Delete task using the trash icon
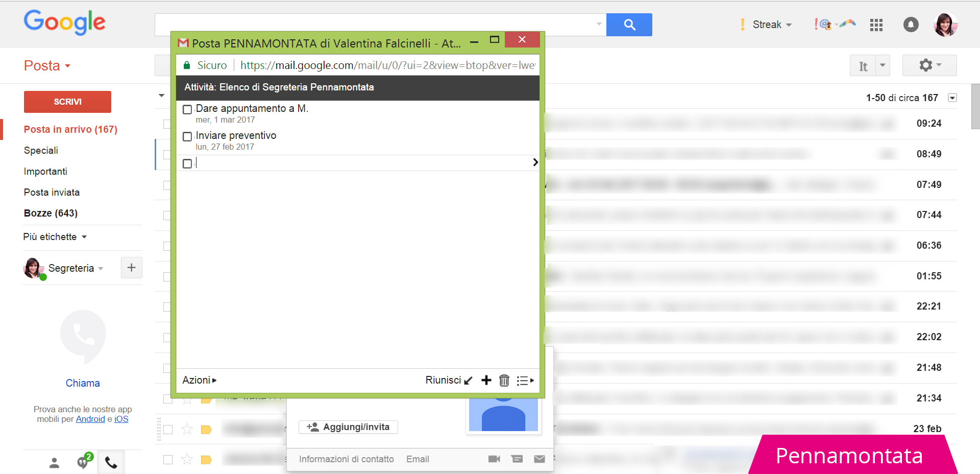 point(504,381)
